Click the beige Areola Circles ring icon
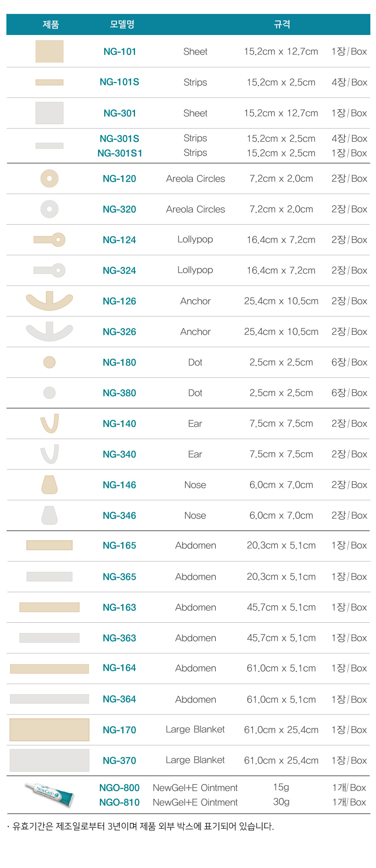 coord(49,178)
